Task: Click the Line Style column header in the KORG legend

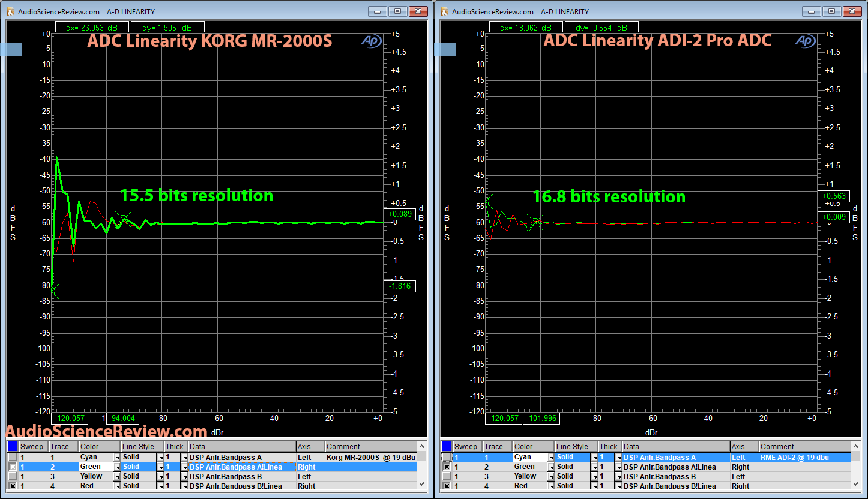Action: point(142,447)
